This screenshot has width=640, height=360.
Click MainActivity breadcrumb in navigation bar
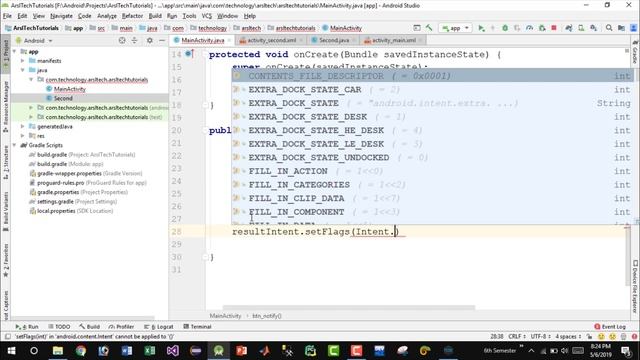[342, 28]
